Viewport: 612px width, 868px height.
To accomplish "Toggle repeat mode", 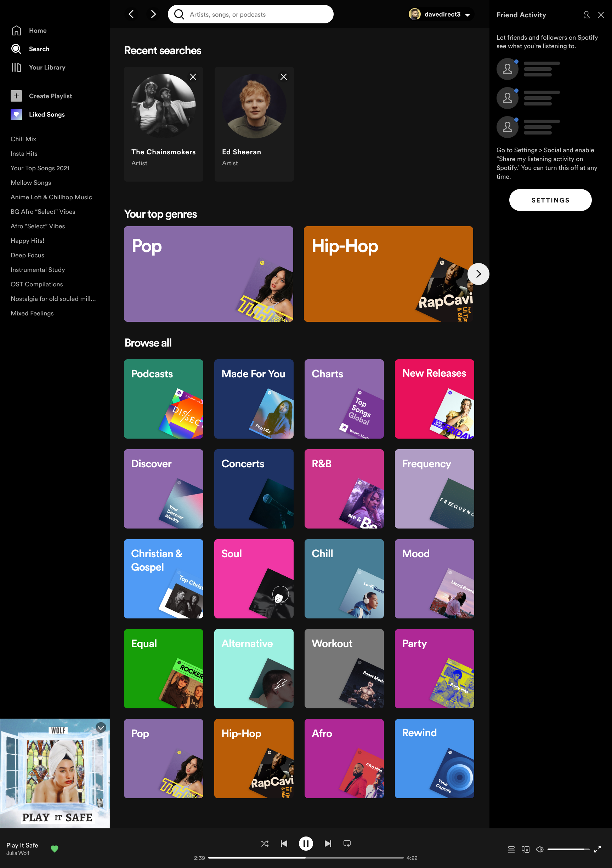I will click(347, 844).
